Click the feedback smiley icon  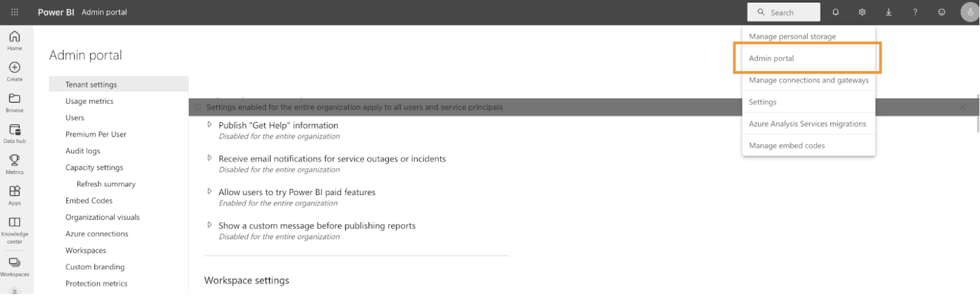[x=942, y=12]
